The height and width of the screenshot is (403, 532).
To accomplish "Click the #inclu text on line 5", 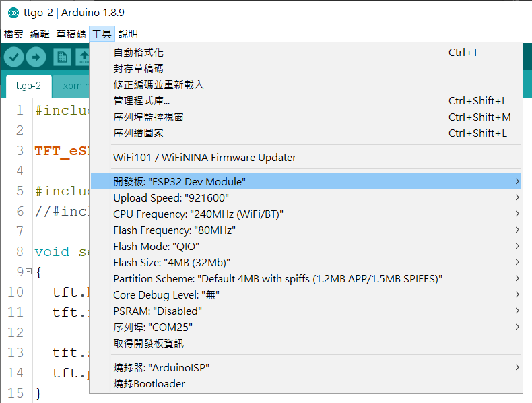I will [62, 191].
